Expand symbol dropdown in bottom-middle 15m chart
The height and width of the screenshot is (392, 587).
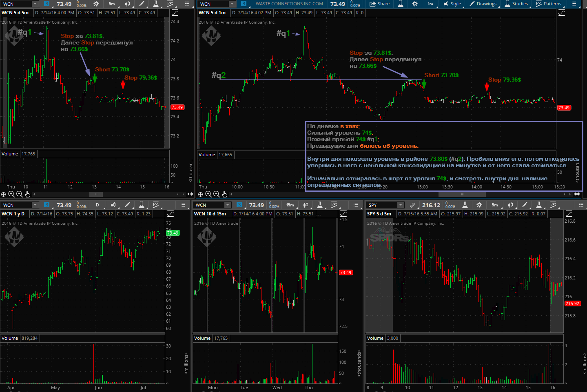pos(228,205)
